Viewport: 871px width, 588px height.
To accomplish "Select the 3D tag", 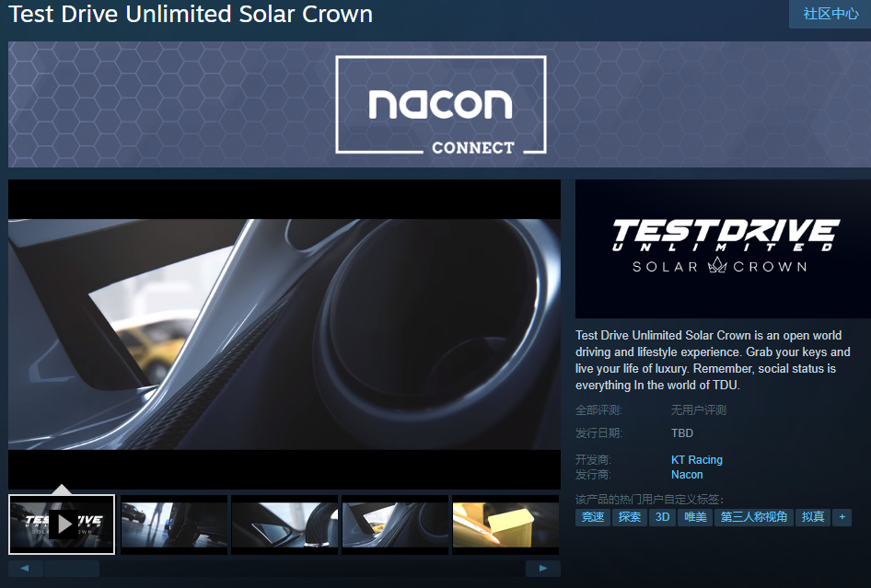I will click(662, 517).
